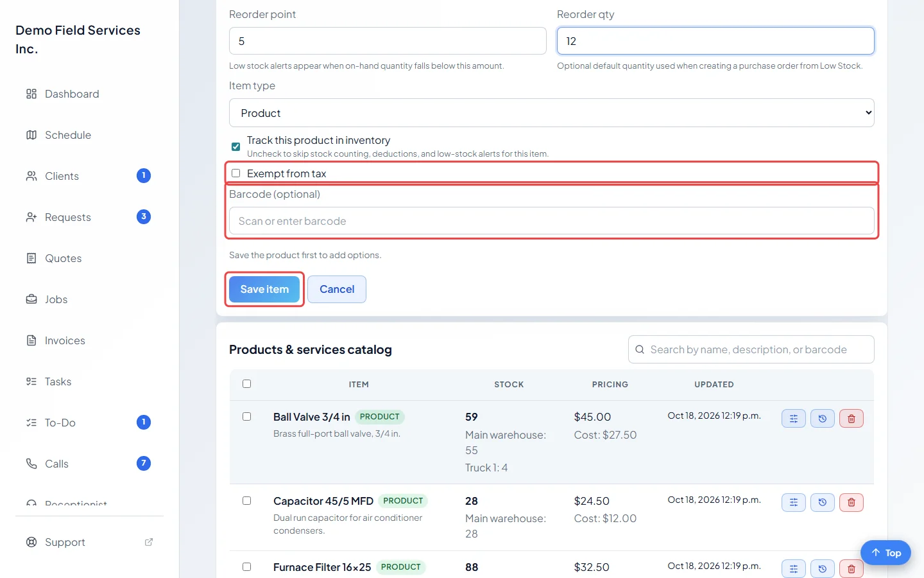Open the Support external link icon
924x578 pixels.
pos(149,542)
